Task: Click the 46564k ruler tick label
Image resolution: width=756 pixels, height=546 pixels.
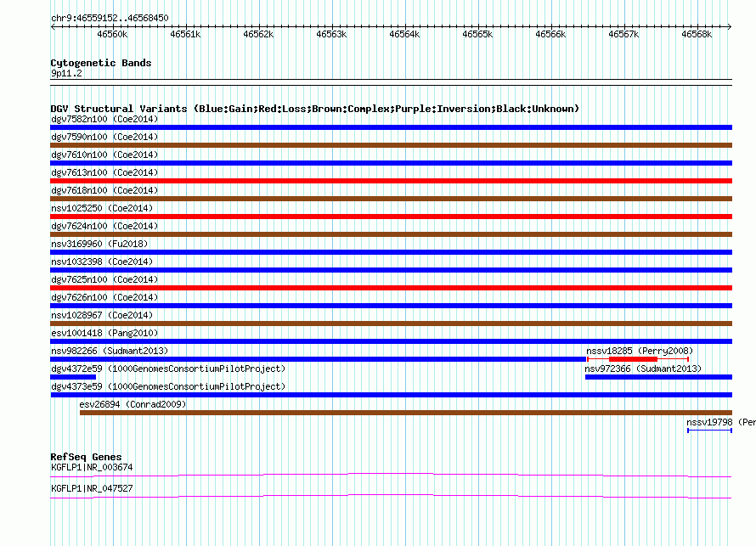Action: point(404,34)
